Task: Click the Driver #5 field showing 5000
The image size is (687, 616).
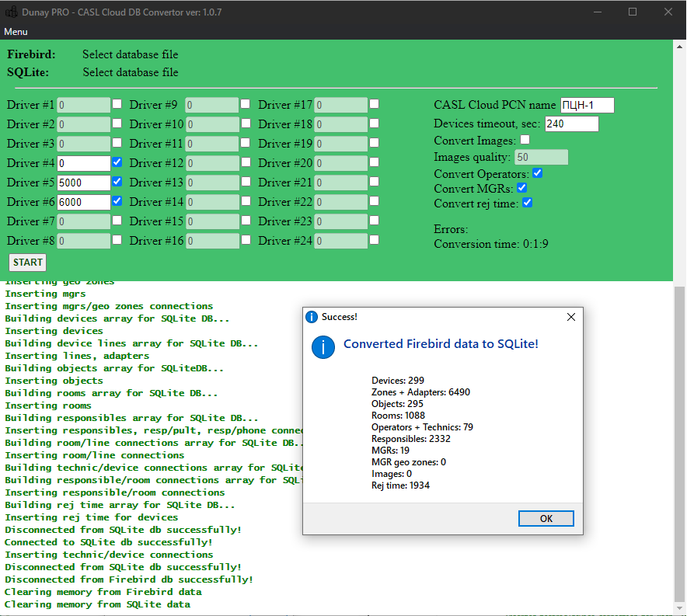Action: 84,183
